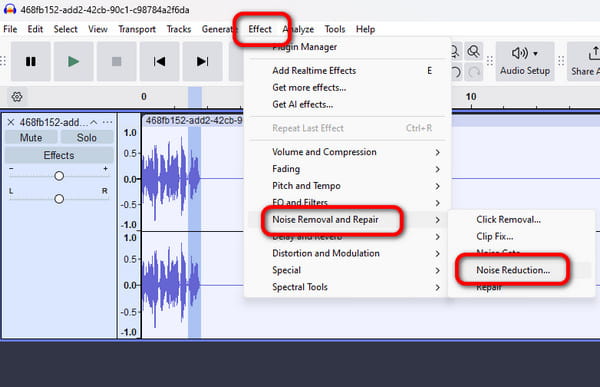Open the Generate menu

coord(218,29)
